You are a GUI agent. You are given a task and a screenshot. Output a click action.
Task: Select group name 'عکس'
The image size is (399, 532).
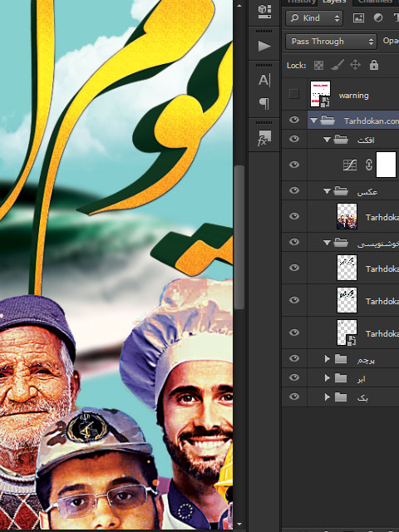[367, 192]
